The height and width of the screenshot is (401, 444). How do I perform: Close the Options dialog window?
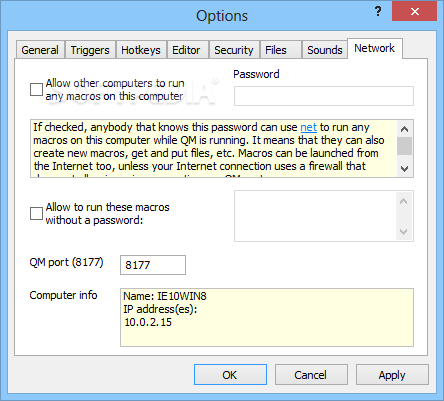click(414, 11)
